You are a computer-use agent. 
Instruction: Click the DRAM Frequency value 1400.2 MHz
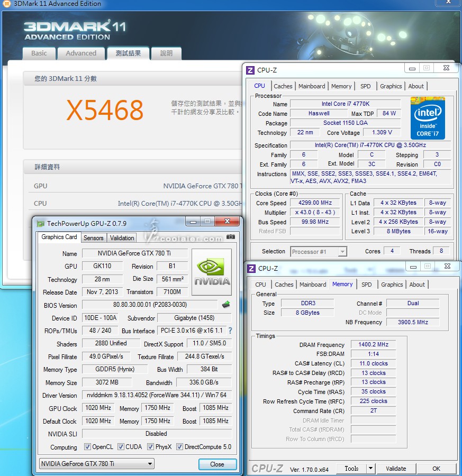coord(373,344)
